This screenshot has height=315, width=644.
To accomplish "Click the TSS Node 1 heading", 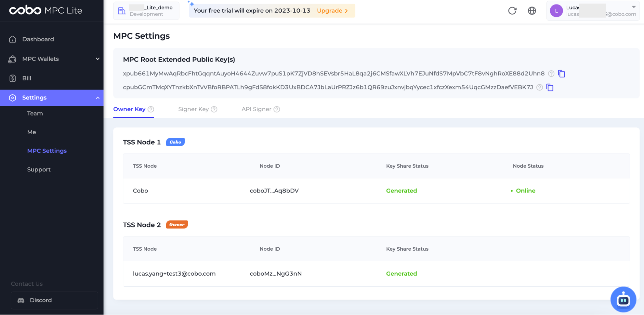I will tap(142, 142).
